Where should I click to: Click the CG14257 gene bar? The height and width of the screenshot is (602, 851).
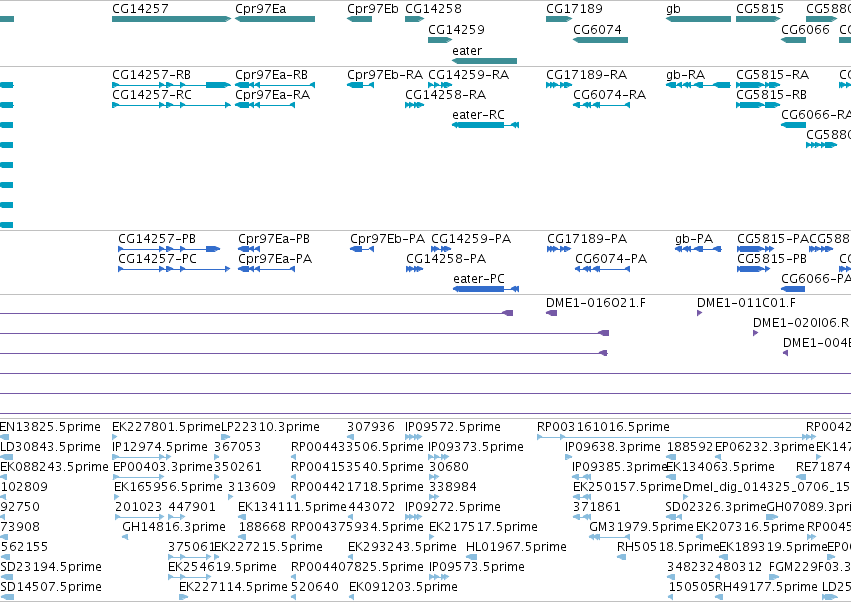coord(172,19)
